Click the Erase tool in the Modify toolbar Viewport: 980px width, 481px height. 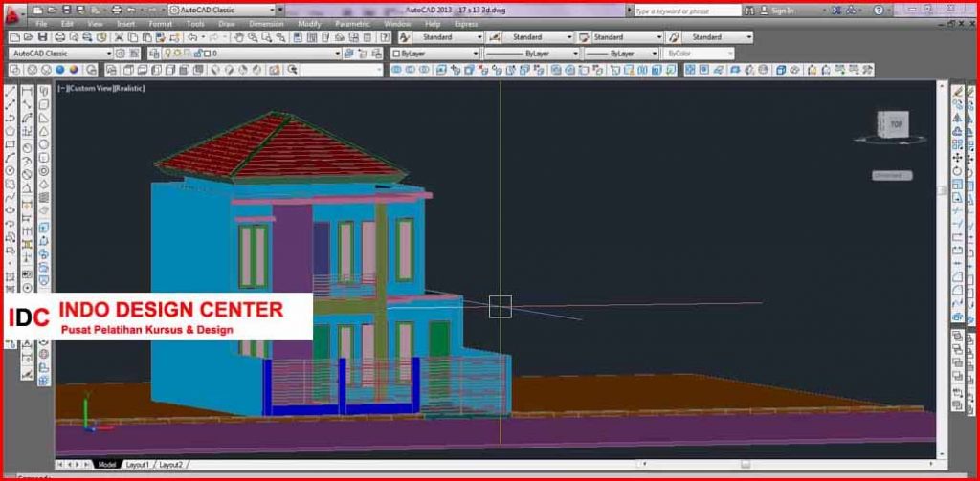[958, 92]
